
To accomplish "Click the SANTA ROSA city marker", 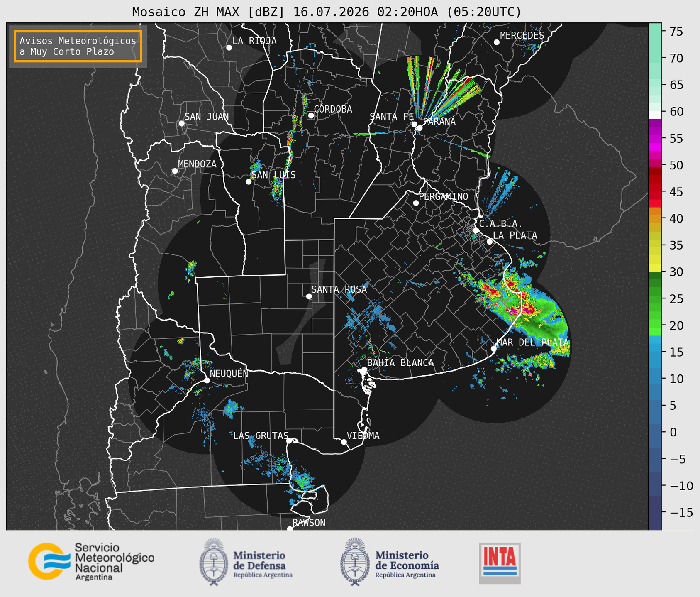I will pyautogui.click(x=309, y=296).
